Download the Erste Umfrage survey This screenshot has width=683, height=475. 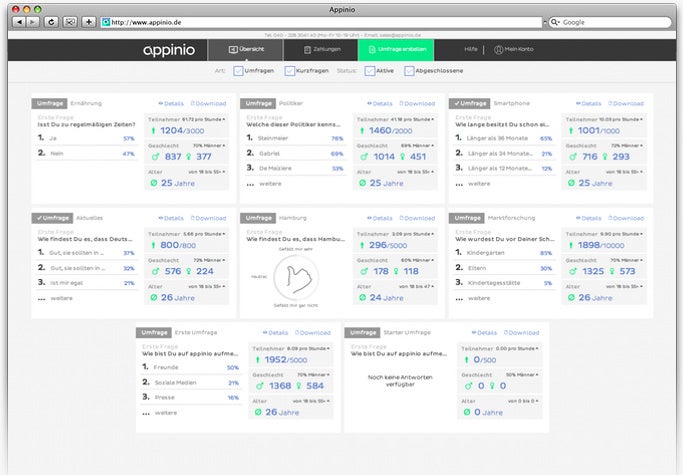point(313,333)
